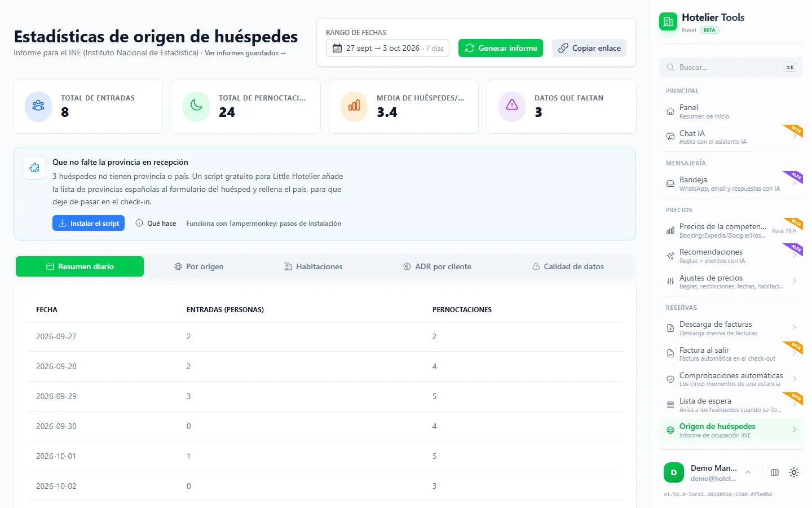Click the warning triangle icon for Datos que faltan
The width and height of the screenshot is (812, 508).
[512, 106]
